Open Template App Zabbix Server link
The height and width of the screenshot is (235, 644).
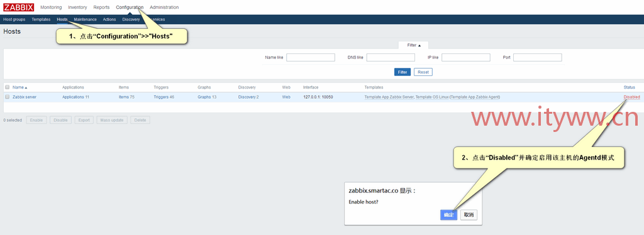coord(389,97)
